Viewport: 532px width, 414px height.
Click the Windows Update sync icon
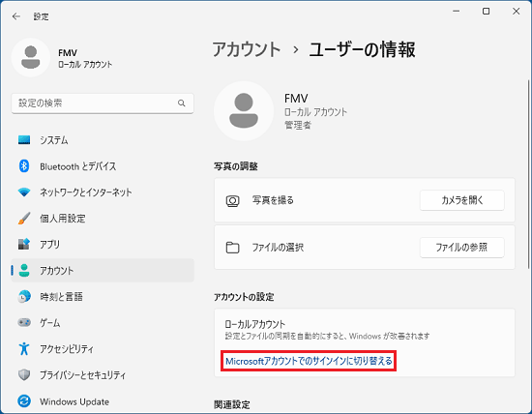click(x=24, y=401)
